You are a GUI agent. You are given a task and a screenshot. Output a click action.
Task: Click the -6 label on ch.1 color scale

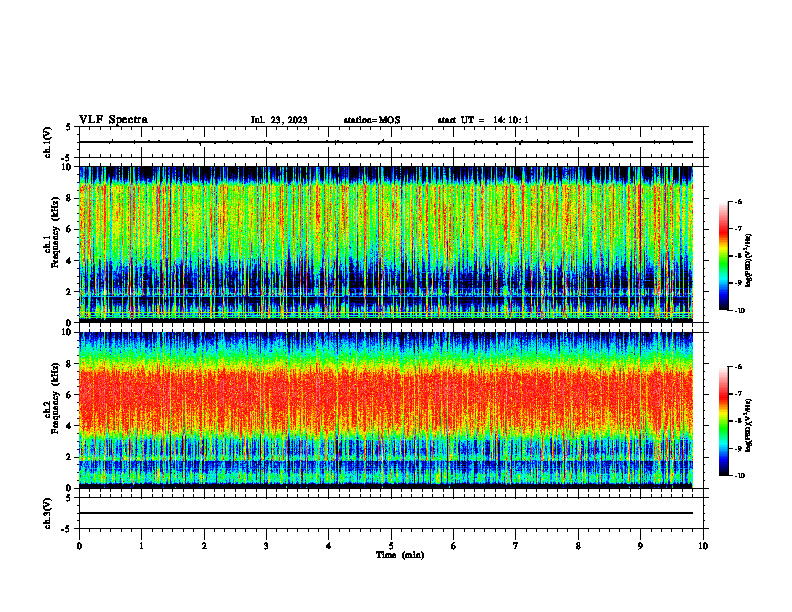pos(739,201)
